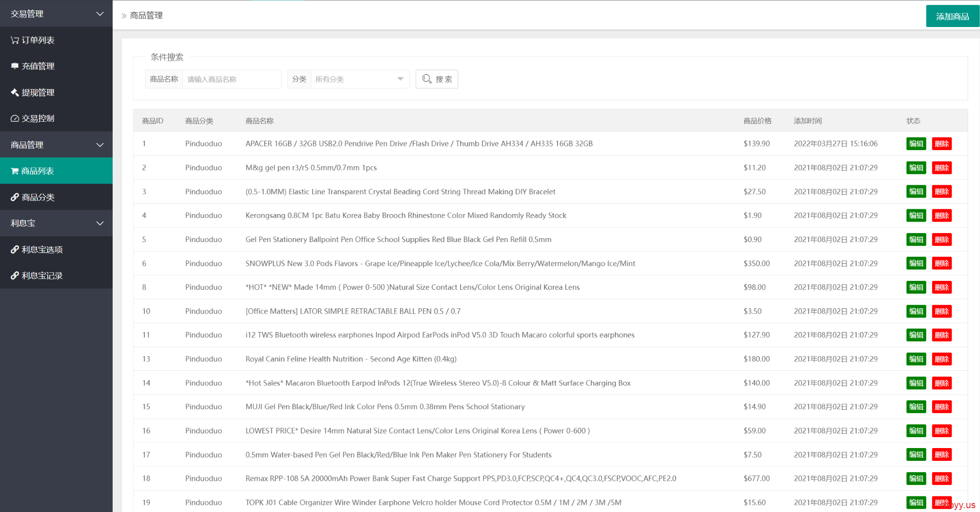Click the hammer icon beside 提现管理
Viewport: 980px width, 512px height.
pyautogui.click(x=15, y=92)
